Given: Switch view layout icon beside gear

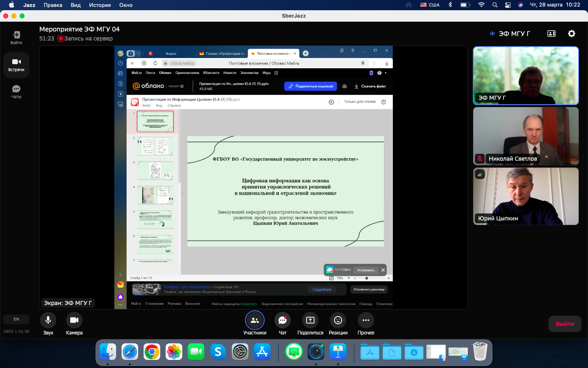Looking at the screenshot, I should click(552, 34).
